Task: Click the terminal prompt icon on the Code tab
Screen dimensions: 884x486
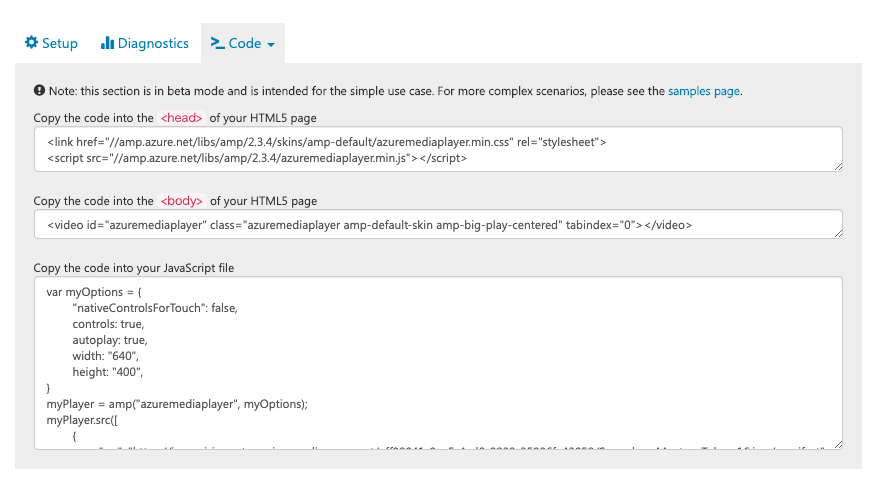Action: tap(217, 43)
